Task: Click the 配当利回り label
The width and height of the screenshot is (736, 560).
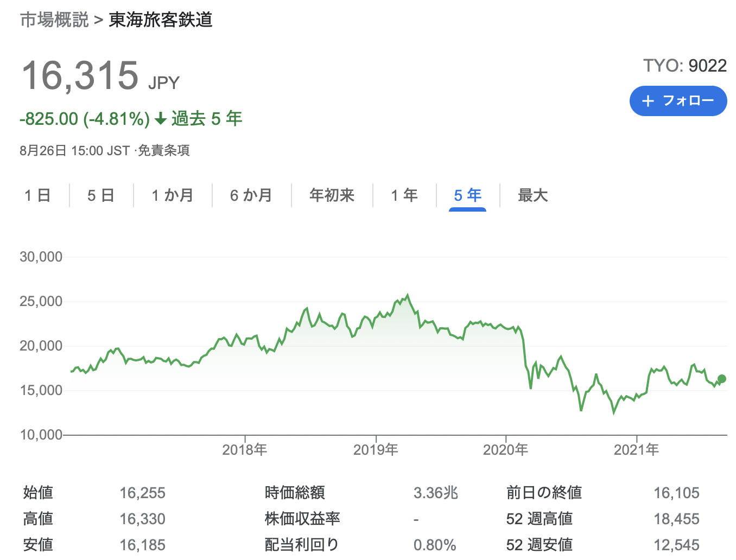Action: [x=302, y=545]
